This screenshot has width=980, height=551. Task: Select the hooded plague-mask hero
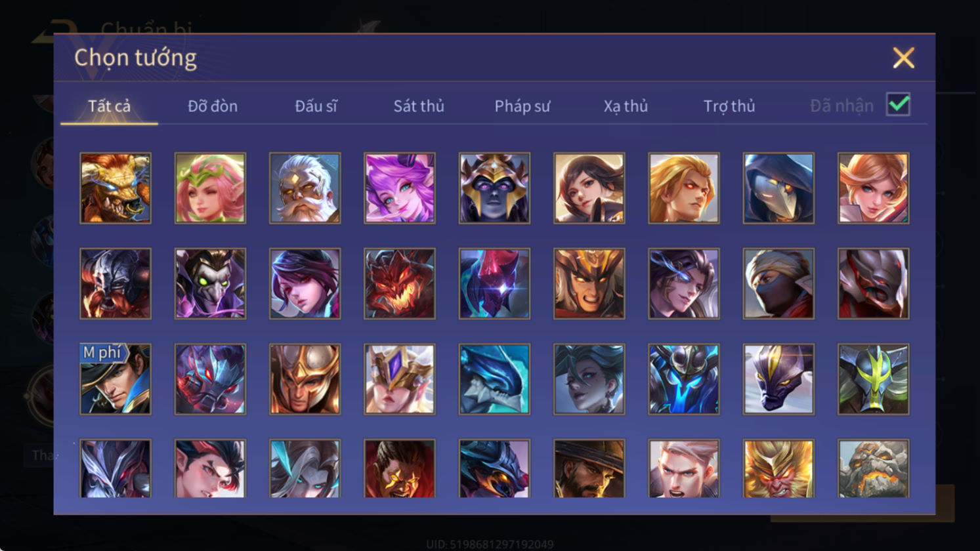tap(778, 188)
